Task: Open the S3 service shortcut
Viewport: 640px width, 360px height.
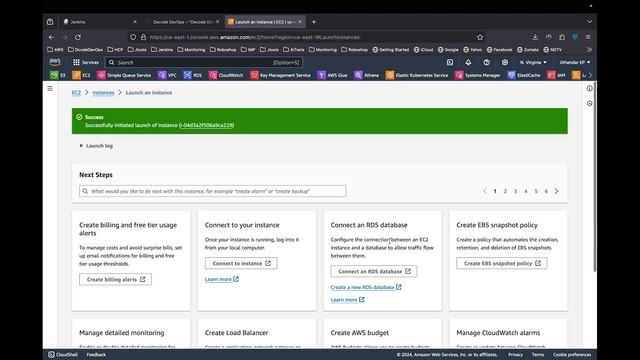Action: pyautogui.click(x=58, y=75)
